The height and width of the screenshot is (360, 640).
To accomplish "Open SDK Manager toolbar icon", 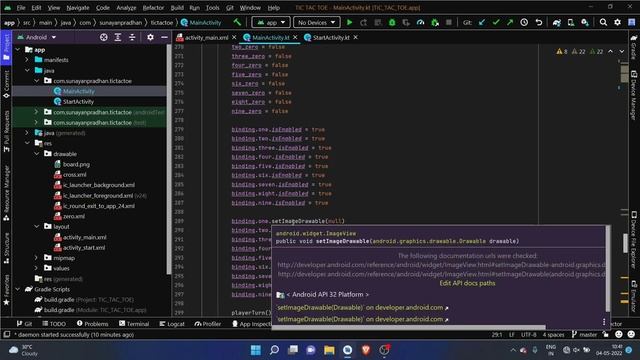I will (x=585, y=22).
